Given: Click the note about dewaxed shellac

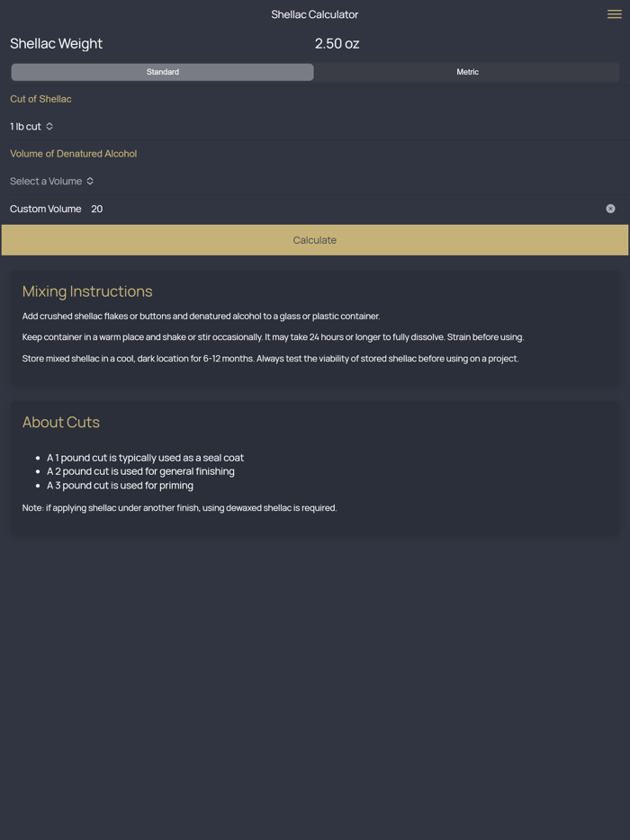Looking at the screenshot, I should pos(179,507).
